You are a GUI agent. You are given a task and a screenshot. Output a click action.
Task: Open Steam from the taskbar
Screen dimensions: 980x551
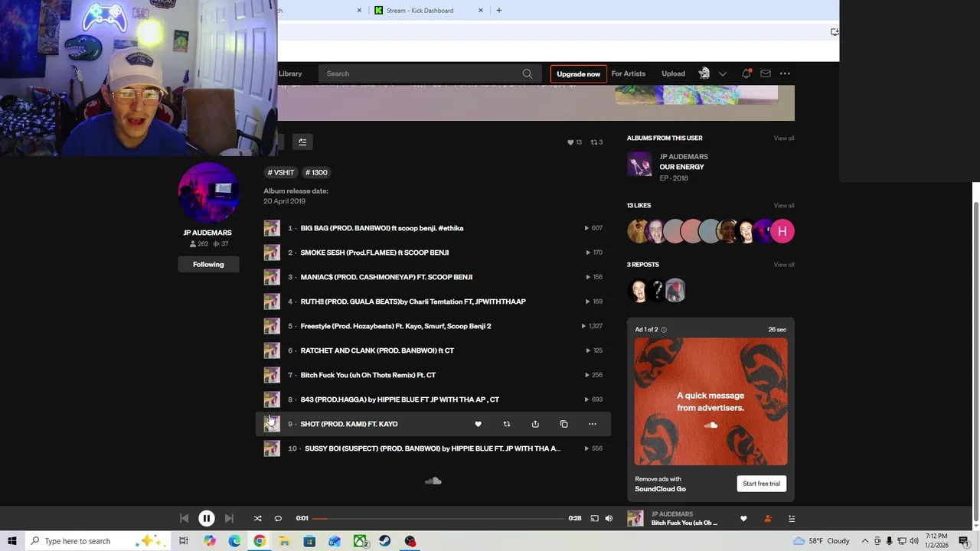click(x=385, y=541)
